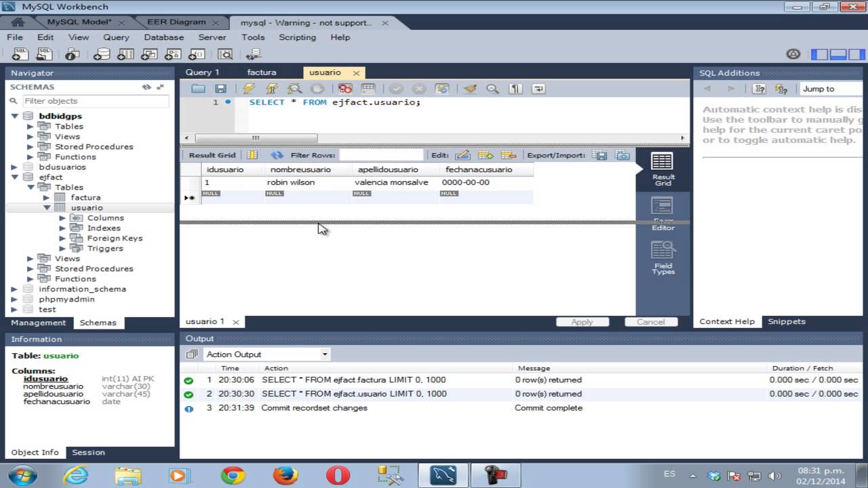Open the Scripting menu

click(x=297, y=37)
